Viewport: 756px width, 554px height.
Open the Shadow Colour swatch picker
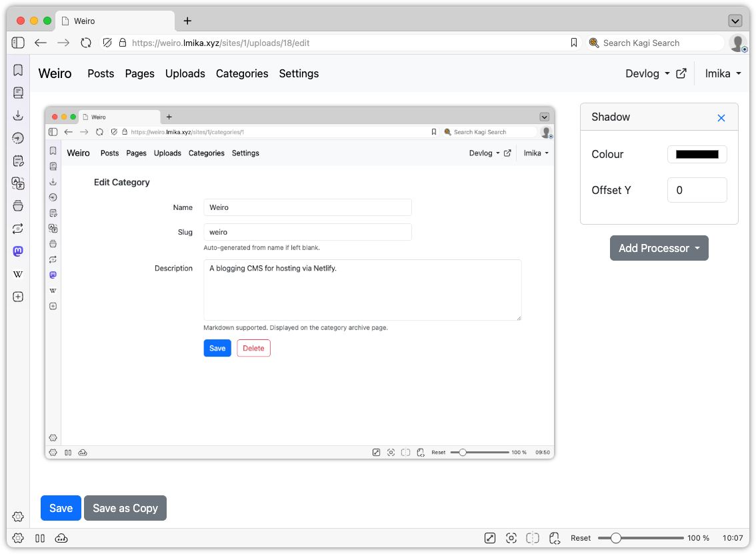(697, 154)
